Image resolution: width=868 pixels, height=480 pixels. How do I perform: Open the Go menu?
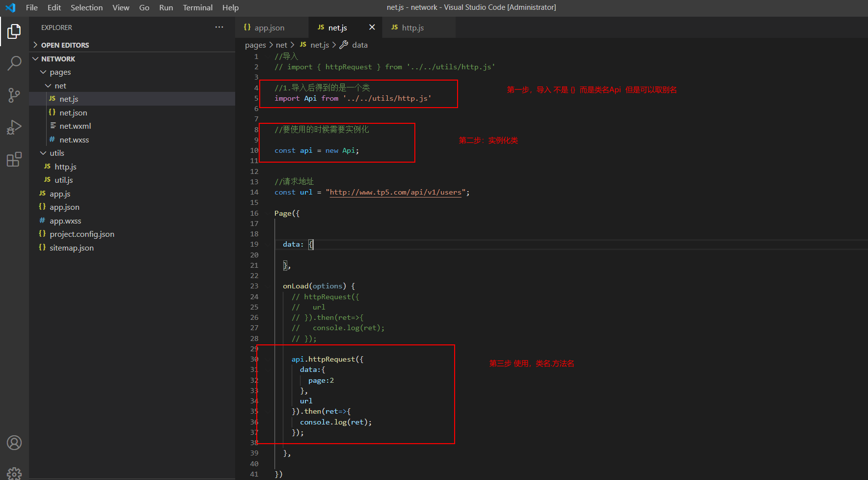point(144,7)
